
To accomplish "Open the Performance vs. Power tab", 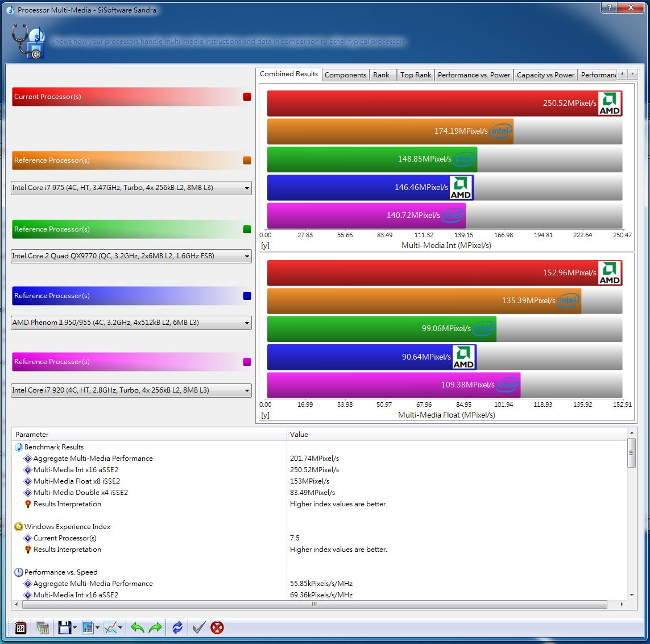I will click(474, 75).
